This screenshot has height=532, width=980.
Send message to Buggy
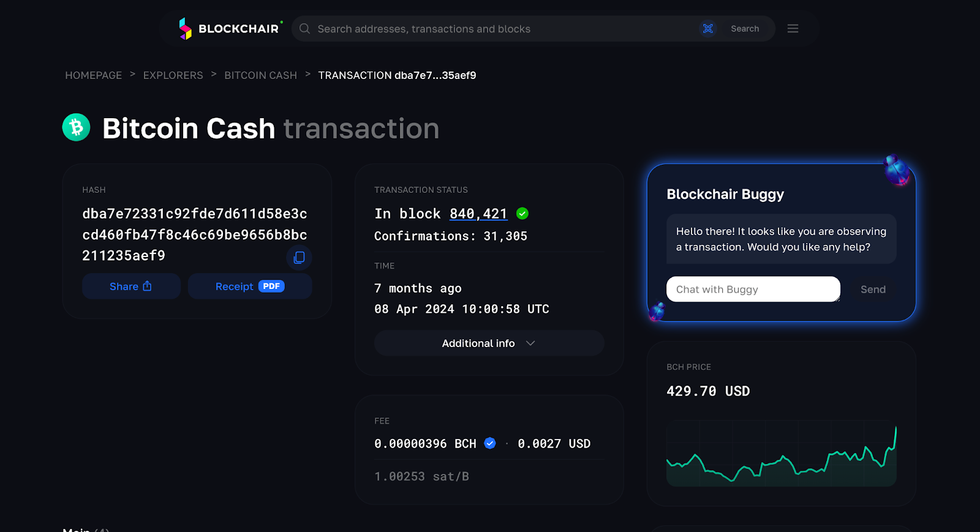[873, 290]
